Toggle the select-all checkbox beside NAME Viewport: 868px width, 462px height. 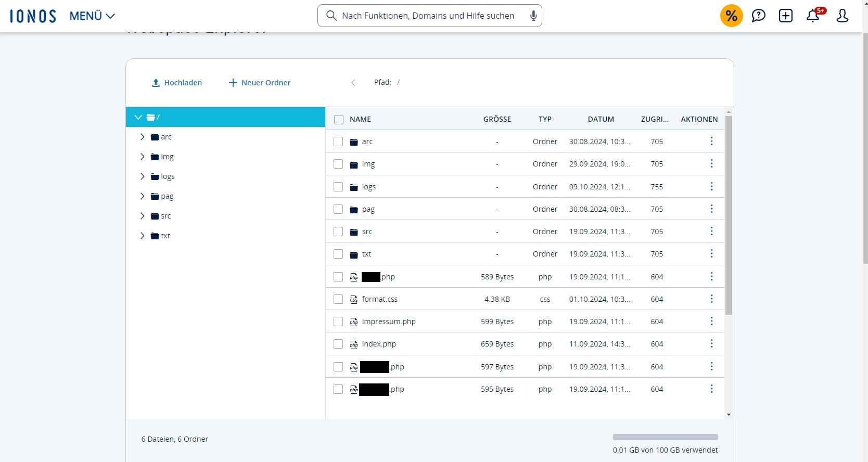pos(339,120)
